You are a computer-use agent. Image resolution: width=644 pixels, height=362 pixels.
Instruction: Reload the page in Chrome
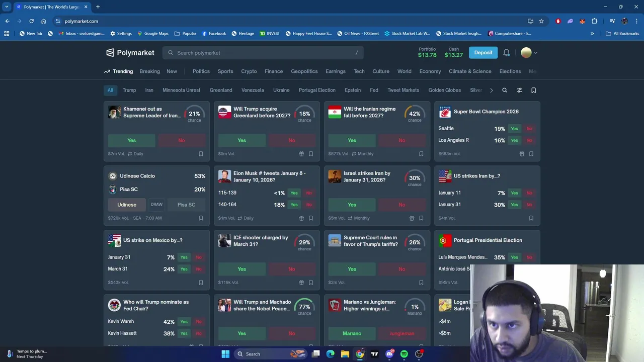(31, 21)
